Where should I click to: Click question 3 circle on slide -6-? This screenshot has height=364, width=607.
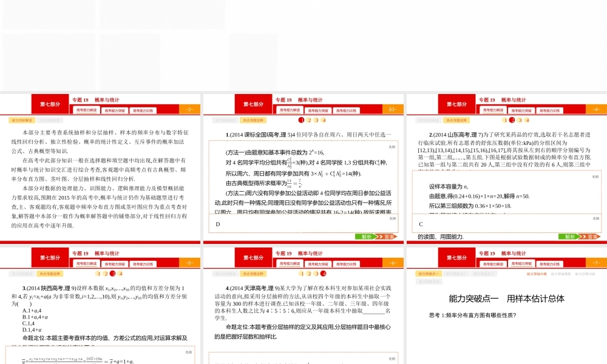(x=317, y=274)
